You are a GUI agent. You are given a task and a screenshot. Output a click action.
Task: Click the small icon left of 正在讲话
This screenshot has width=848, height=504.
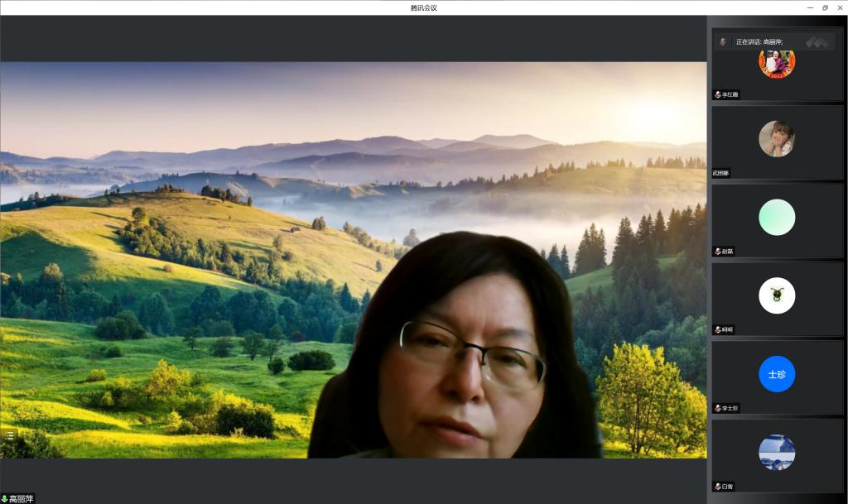coord(723,41)
